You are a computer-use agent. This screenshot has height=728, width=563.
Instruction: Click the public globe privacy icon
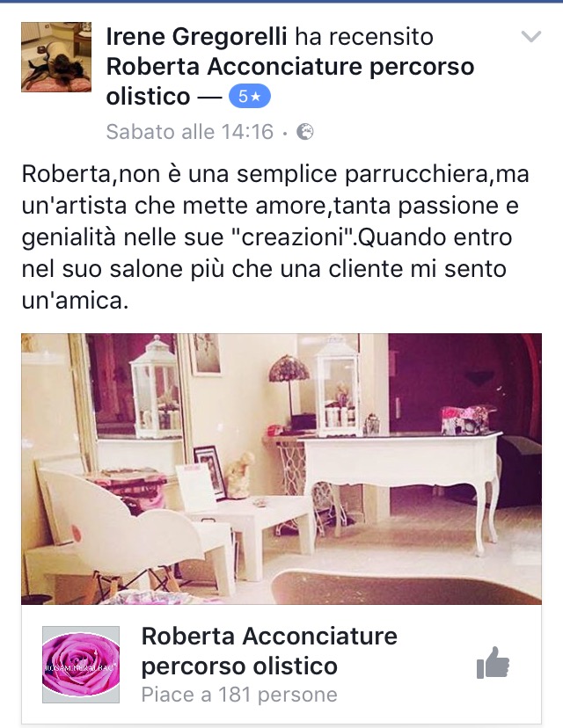305,132
